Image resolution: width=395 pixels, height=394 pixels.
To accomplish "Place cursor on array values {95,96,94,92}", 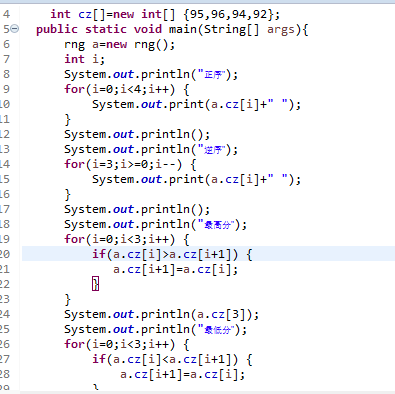I will pyautogui.click(x=228, y=14).
